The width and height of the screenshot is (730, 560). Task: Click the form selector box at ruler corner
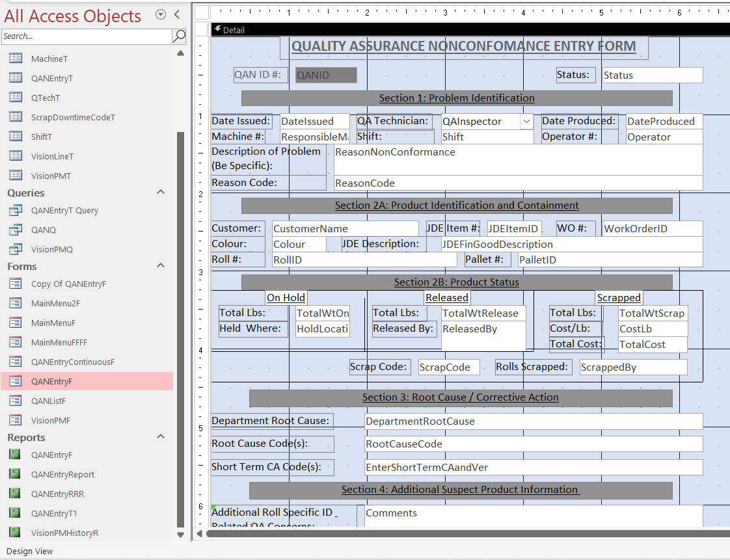coord(201,12)
